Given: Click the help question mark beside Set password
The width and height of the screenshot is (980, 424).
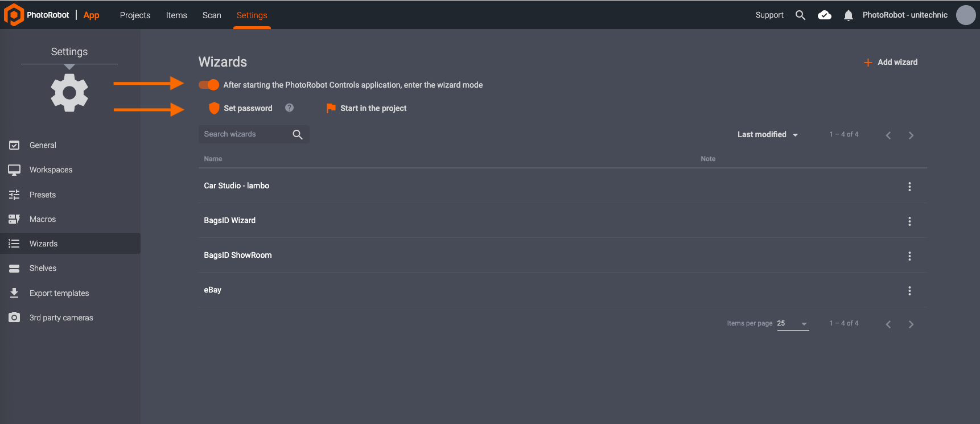Looking at the screenshot, I should click(289, 108).
